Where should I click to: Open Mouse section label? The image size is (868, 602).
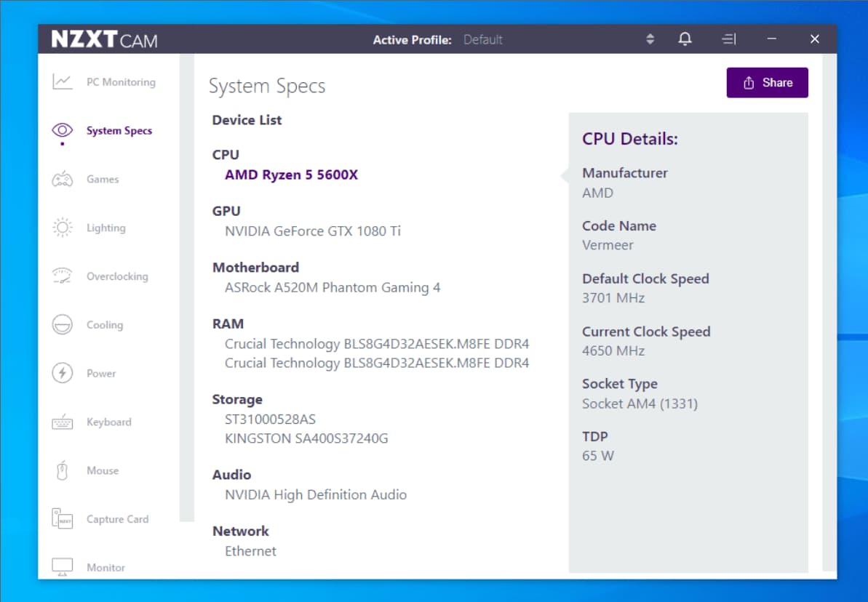point(103,470)
